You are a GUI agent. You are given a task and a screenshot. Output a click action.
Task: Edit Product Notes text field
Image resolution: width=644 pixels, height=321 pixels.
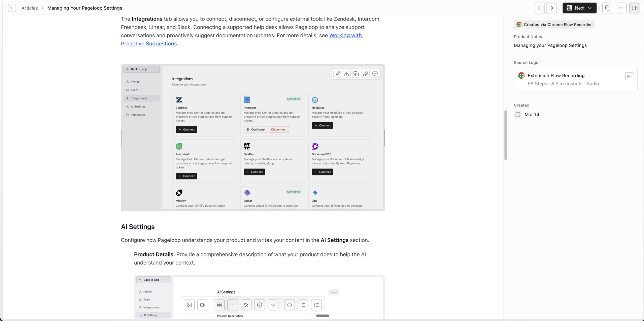tap(550, 45)
